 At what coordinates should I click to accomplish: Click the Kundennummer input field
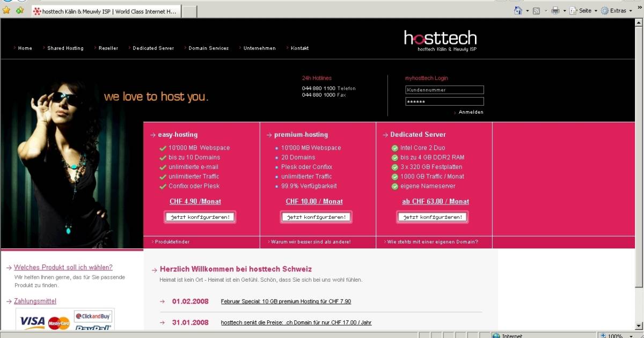(444, 90)
